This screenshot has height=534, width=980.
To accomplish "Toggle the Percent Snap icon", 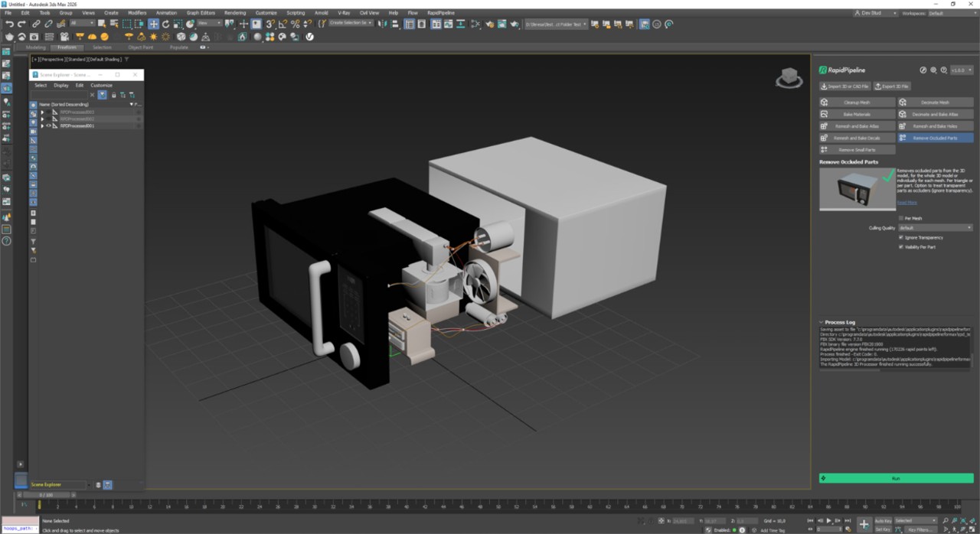I will 295,24.
